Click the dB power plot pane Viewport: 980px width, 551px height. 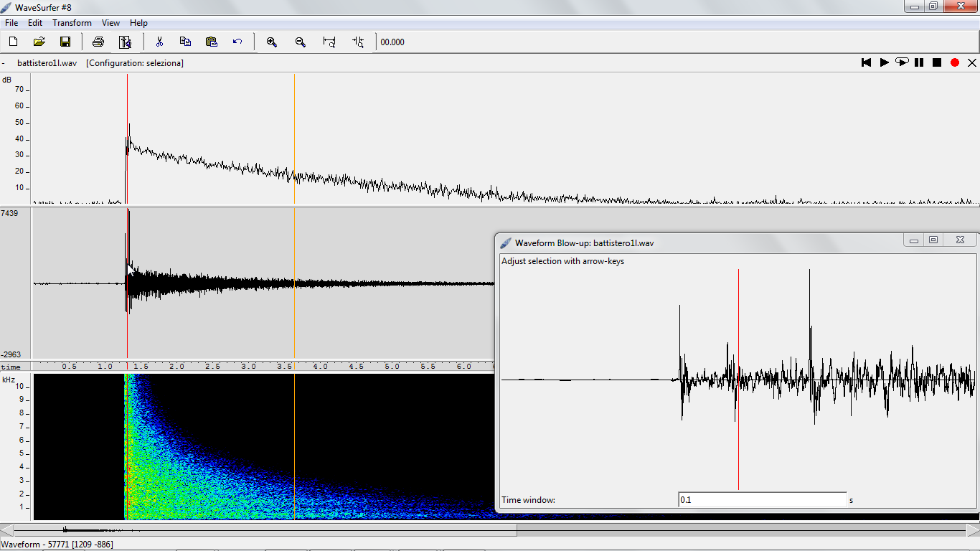click(505, 140)
